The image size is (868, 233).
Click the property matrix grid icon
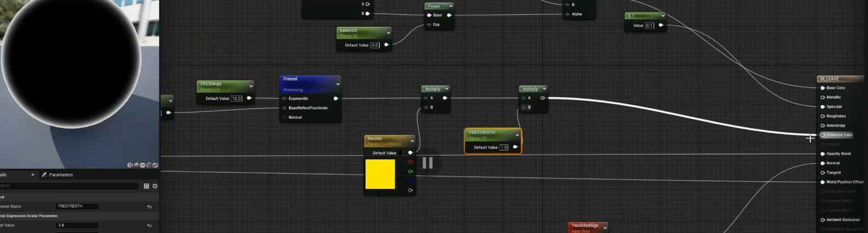(x=146, y=186)
